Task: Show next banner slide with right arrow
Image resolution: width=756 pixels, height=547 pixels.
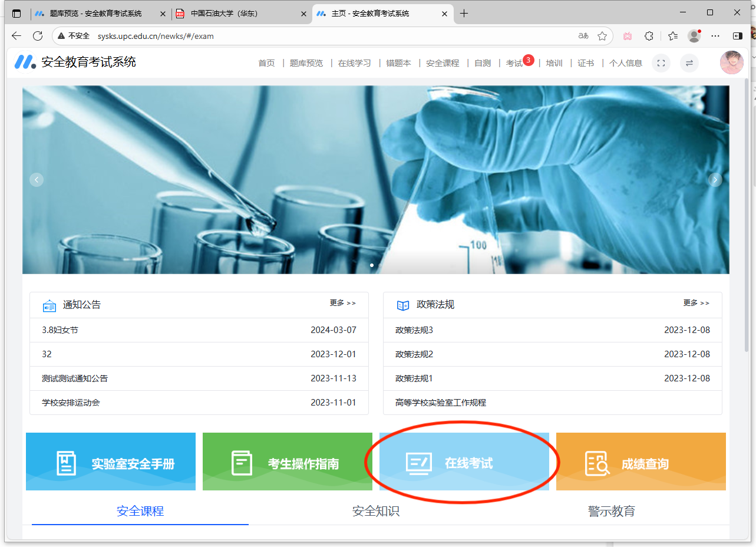Action: click(x=715, y=180)
